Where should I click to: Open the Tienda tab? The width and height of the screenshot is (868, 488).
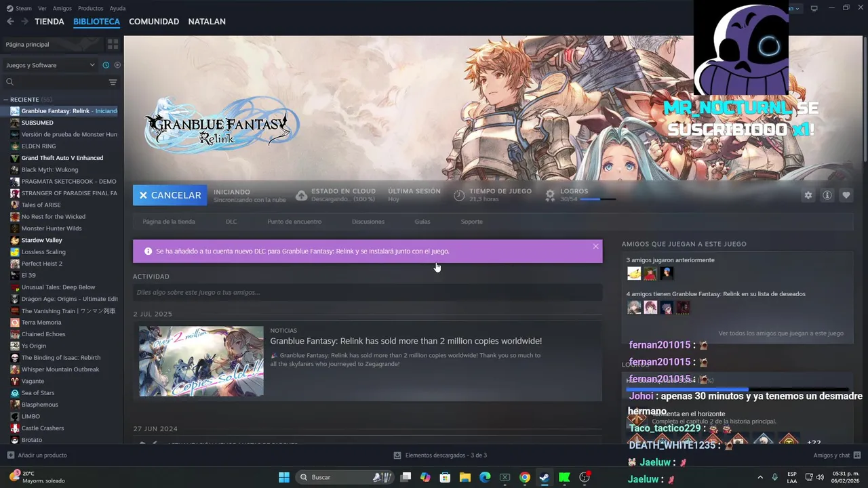[x=50, y=22]
